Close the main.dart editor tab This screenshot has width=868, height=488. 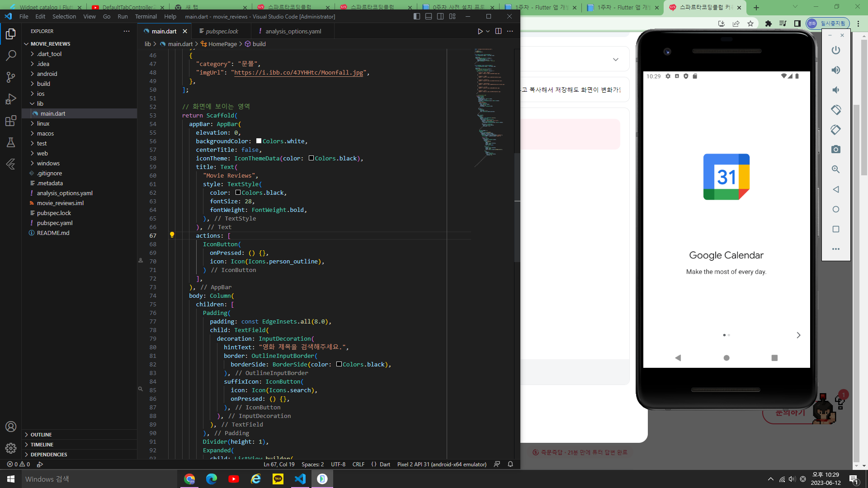click(185, 31)
